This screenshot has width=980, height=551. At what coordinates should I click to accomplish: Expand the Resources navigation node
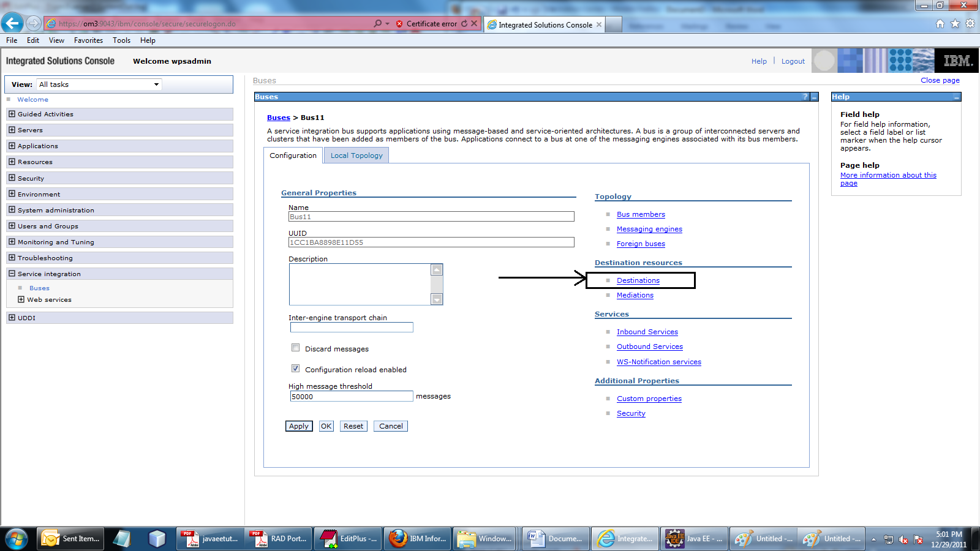(x=12, y=162)
